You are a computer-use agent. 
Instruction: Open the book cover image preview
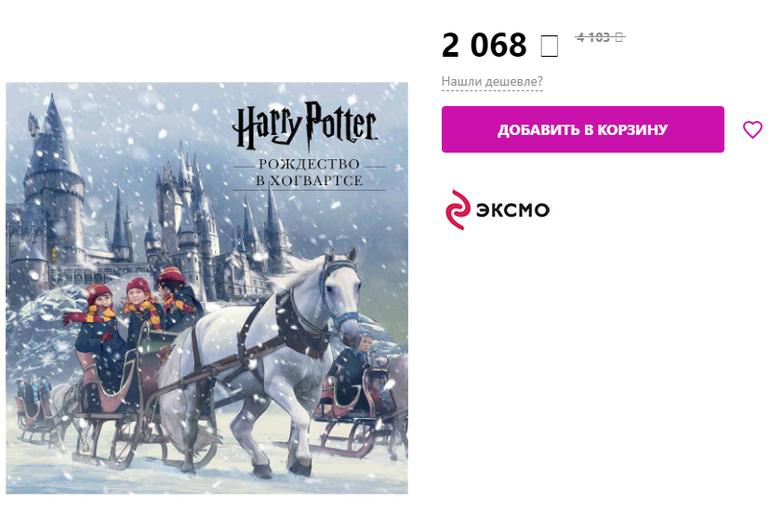tap(207, 288)
